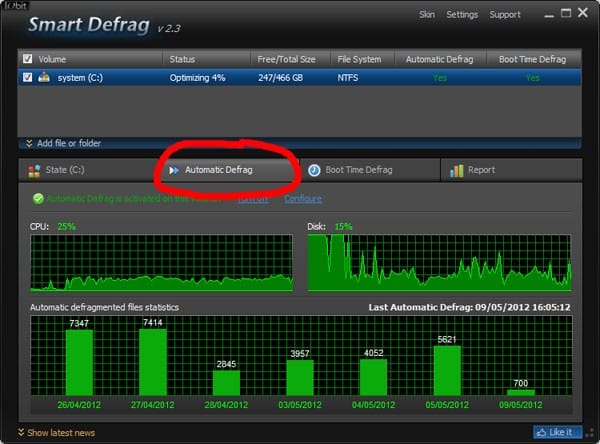
Task: Click the green checkmark activation status icon
Action: coord(38,199)
